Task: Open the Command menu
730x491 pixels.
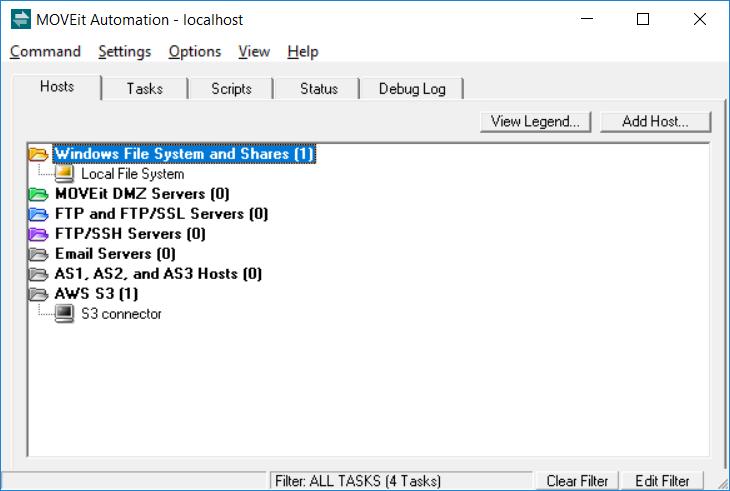Action: [45, 51]
